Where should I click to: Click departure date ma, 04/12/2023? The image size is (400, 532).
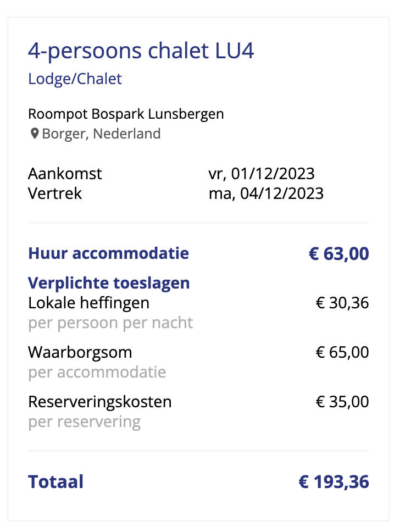click(x=266, y=193)
